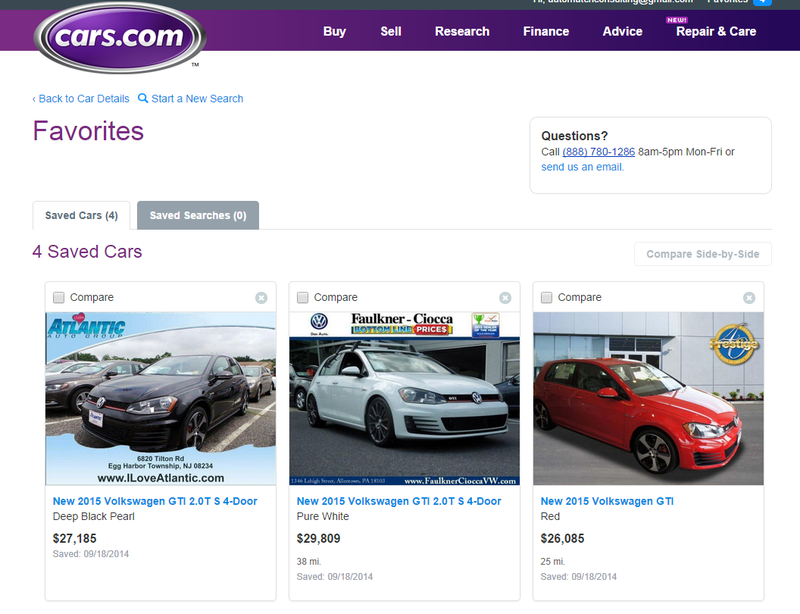Image resolution: width=800 pixels, height=614 pixels.
Task: Open the Repair & Care menu
Action: coord(716,32)
